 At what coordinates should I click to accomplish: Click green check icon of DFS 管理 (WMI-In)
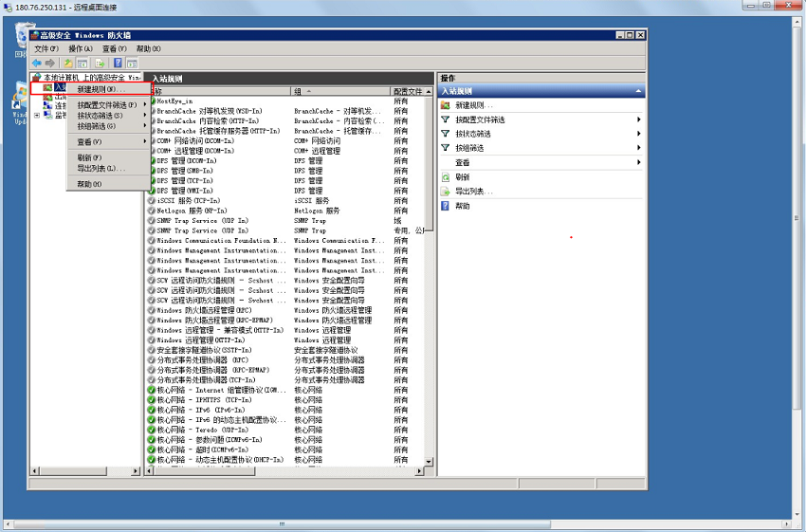(152, 191)
